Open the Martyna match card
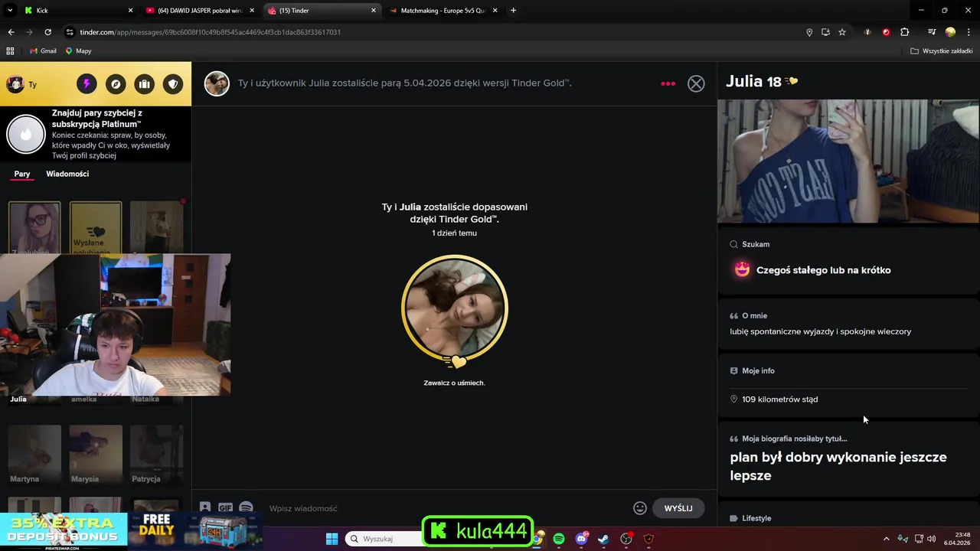The width and height of the screenshot is (980, 551). coord(34,454)
